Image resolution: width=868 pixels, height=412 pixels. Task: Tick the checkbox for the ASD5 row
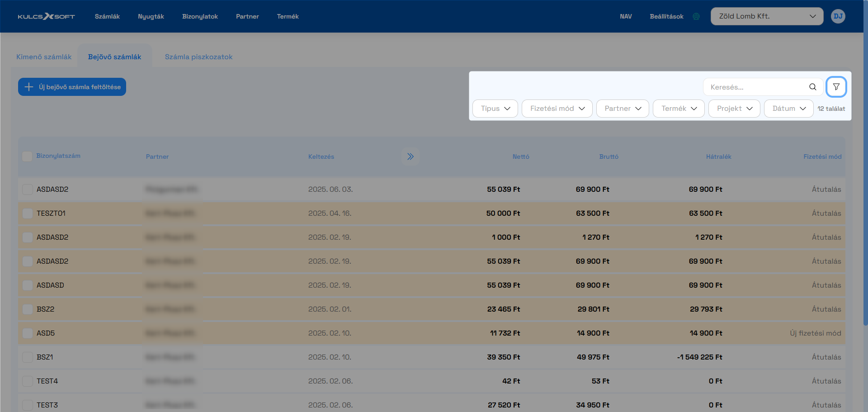point(27,333)
